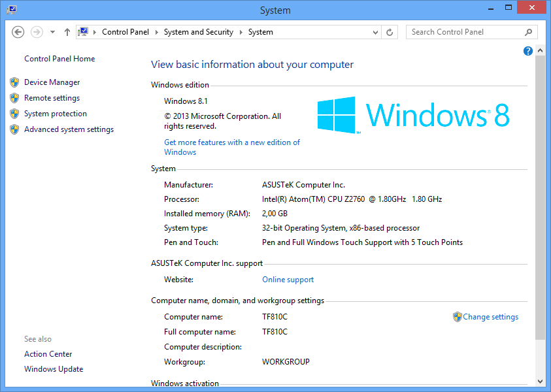
Task: Maximize the System window
Action: point(508,8)
